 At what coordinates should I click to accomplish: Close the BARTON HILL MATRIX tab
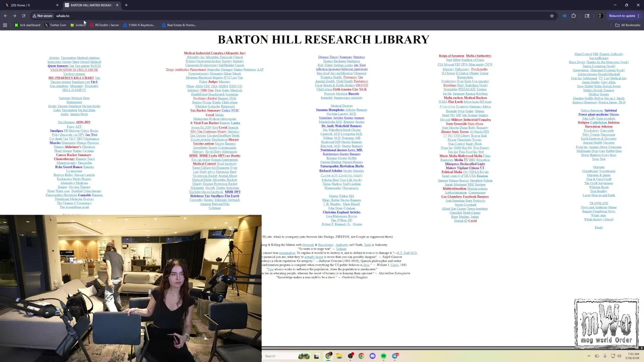[x=117, y=5]
